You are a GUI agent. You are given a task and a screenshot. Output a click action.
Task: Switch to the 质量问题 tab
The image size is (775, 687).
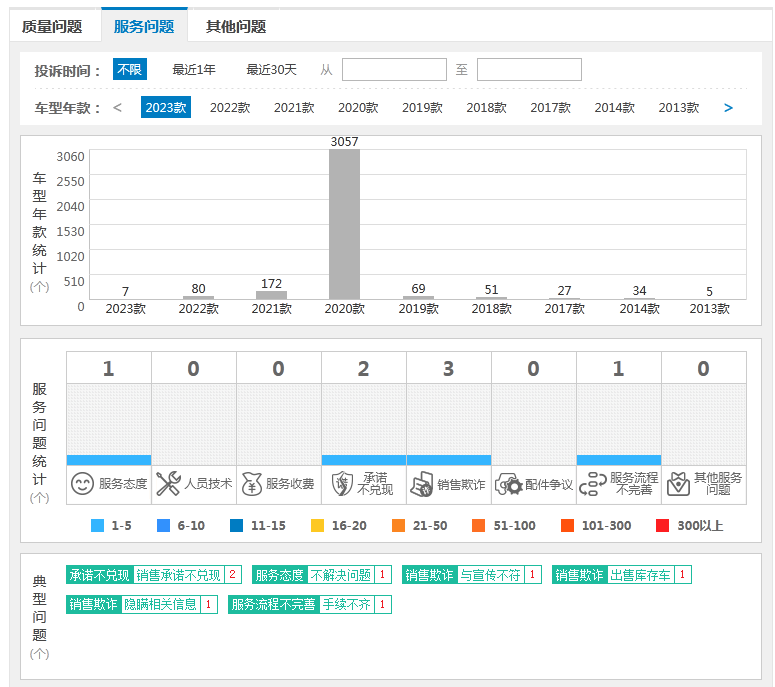52,27
